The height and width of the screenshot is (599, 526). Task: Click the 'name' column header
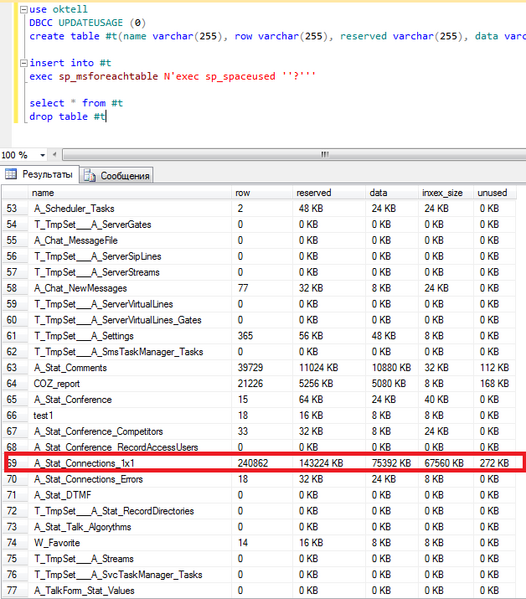click(130, 193)
